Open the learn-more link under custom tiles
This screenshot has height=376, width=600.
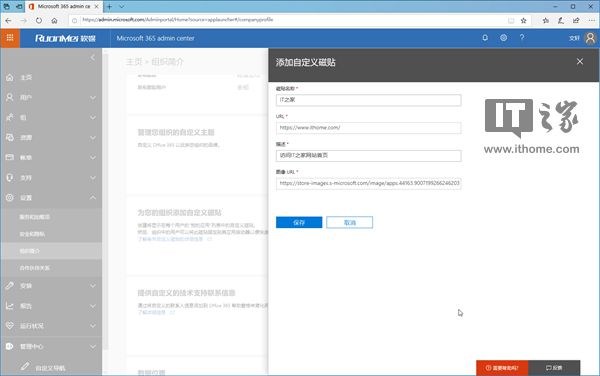click(170, 239)
